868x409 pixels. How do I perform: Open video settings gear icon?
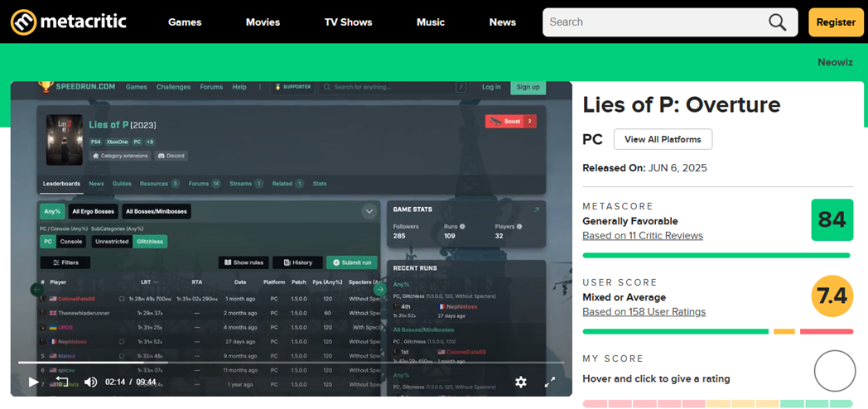(520, 382)
